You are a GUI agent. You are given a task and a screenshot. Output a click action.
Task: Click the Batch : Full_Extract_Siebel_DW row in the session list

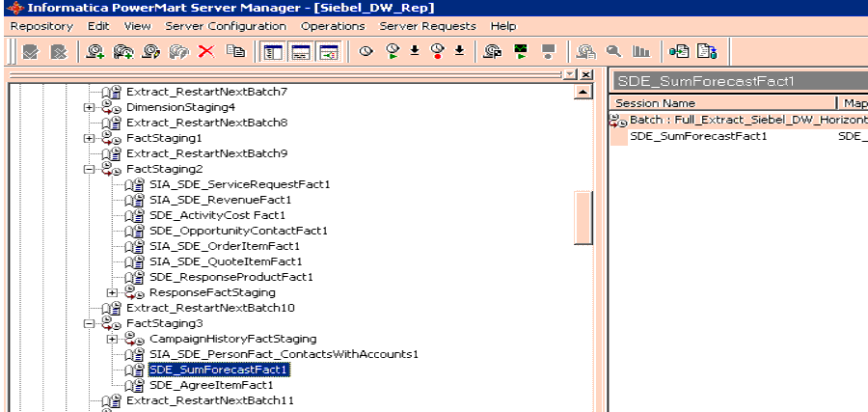coord(739,121)
